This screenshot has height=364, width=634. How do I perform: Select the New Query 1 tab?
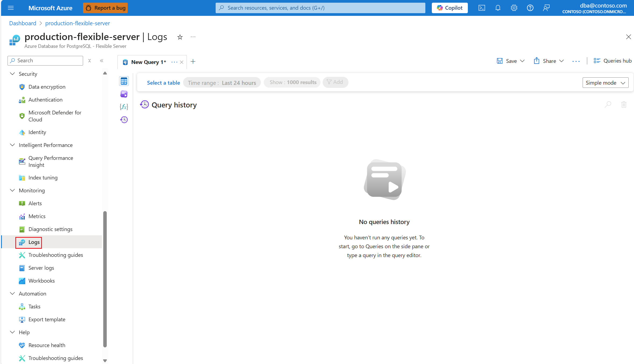148,62
